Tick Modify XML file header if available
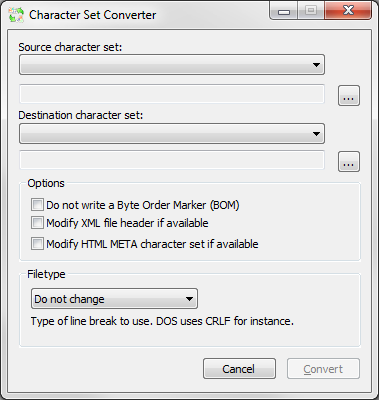380x400 pixels. point(37,223)
